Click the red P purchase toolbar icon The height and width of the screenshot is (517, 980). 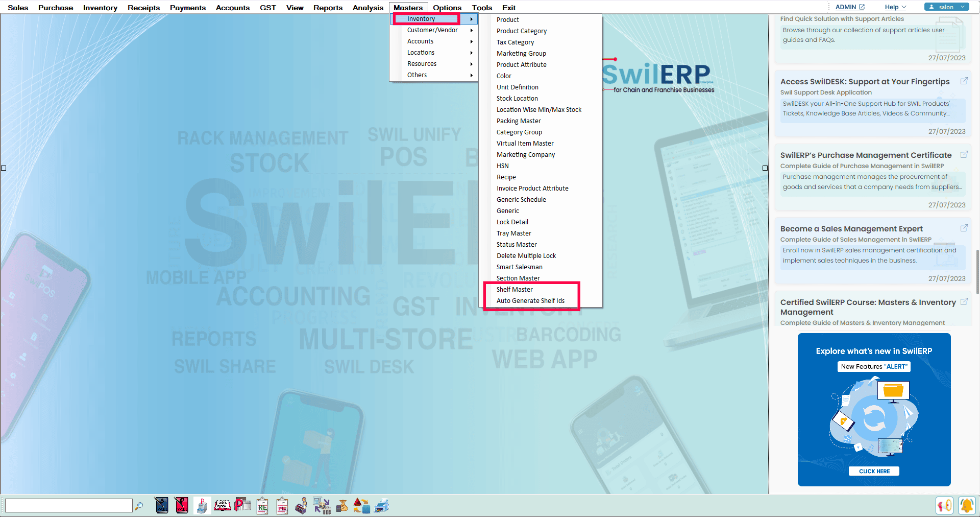coord(242,505)
